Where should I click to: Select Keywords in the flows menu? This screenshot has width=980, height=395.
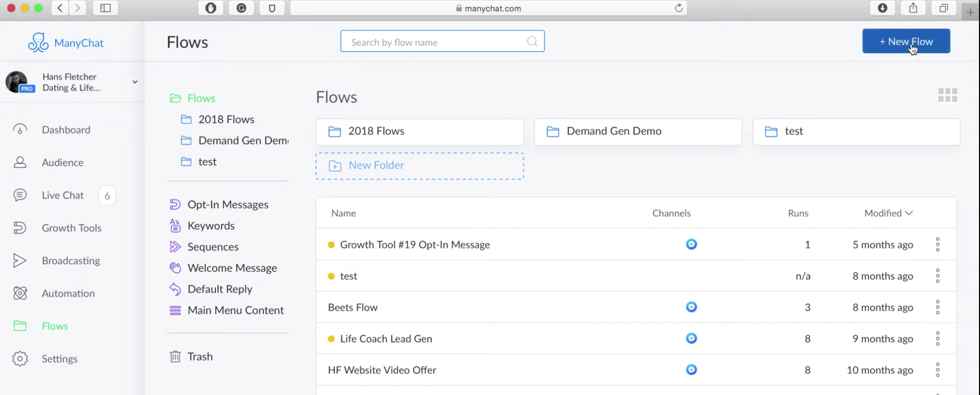coord(211,225)
